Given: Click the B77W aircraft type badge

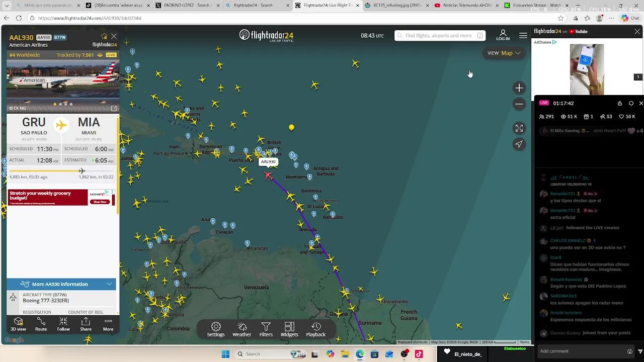Looking at the screenshot, I should click(60, 37).
